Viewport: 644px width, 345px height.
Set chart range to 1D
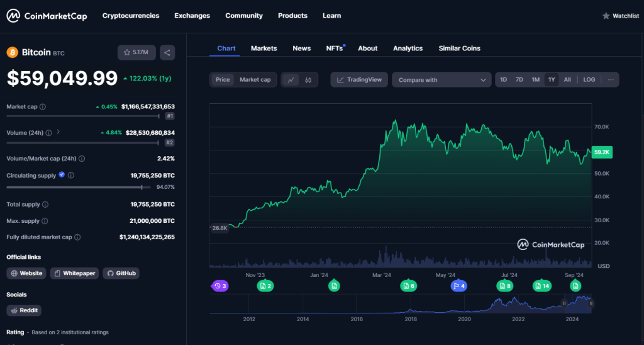pos(503,80)
